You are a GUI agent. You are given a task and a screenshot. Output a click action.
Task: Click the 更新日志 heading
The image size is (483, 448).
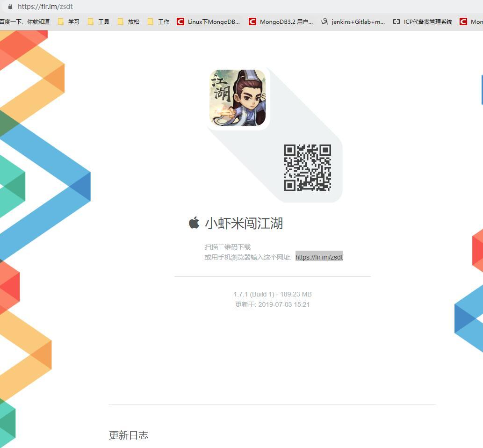[129, 435]
